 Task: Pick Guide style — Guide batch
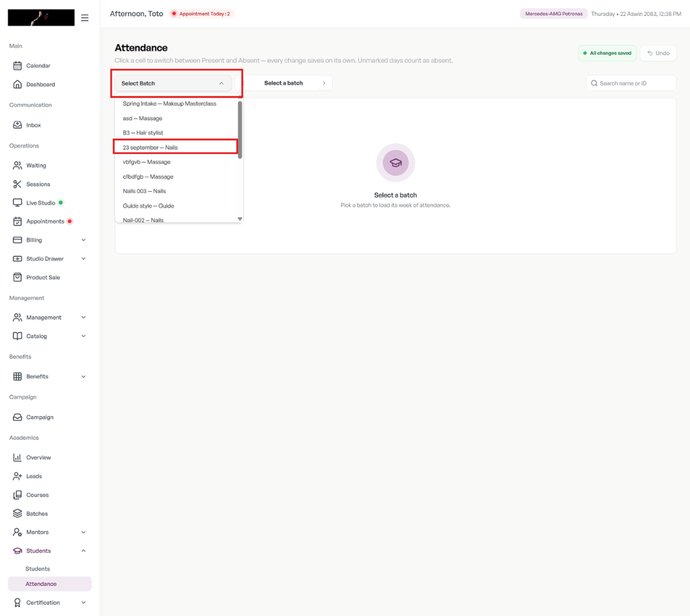pyautogui.click(x=176, y=206)
